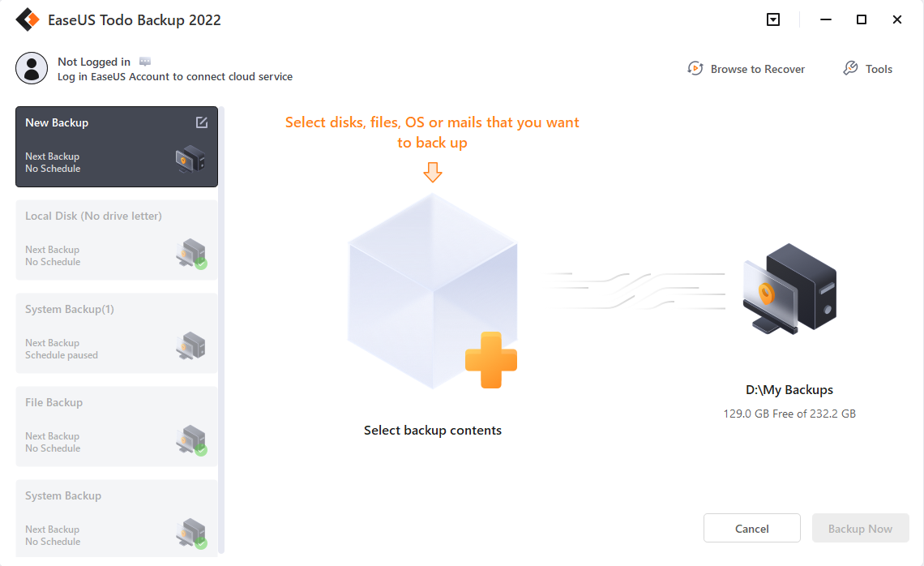Click the backup list scrollbar

click(x=222, y=324)
